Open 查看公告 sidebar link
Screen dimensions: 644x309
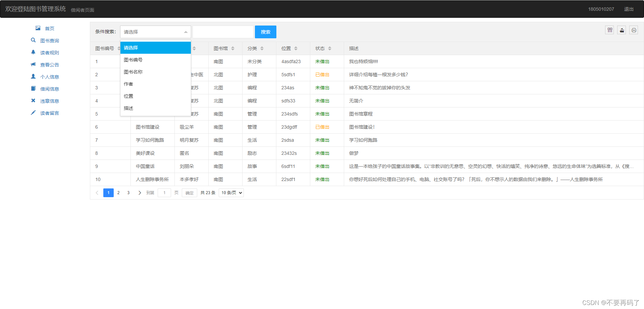tap(50, 65)
